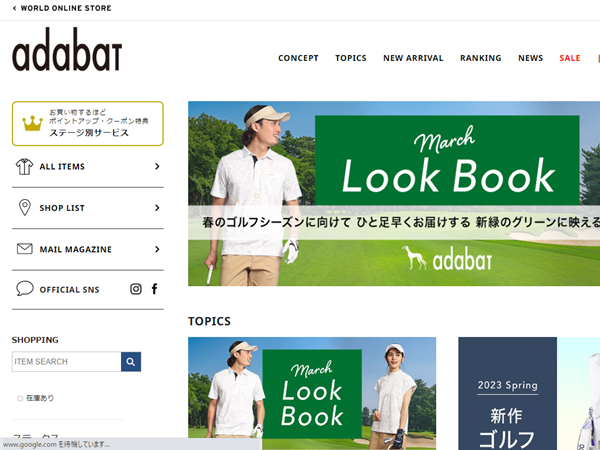Viewport: 600px width, 450px height.
Task: Open the crown stage service banner
Action: pos(88,124)
